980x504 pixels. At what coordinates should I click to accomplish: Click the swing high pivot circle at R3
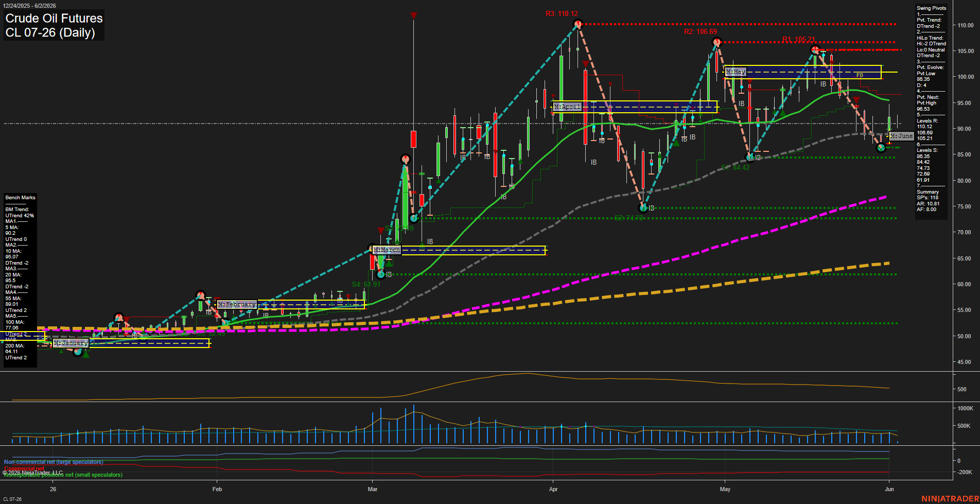click(578, 24)
